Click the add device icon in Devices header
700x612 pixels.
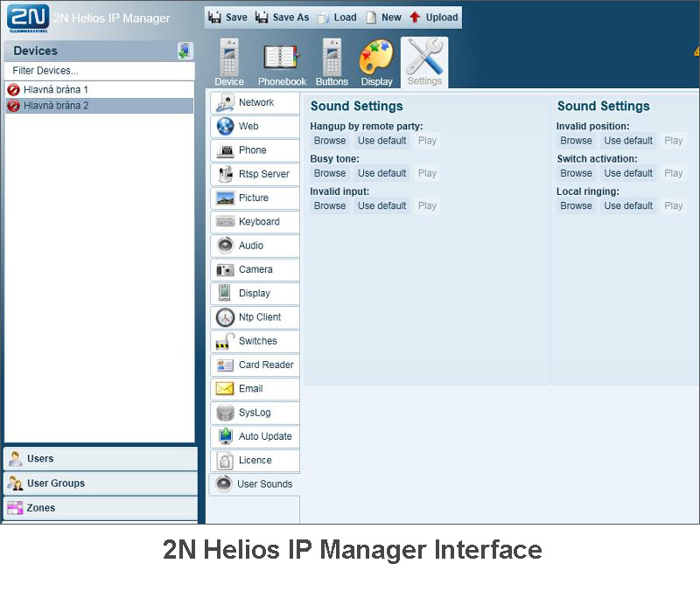[x=185, y=51]
